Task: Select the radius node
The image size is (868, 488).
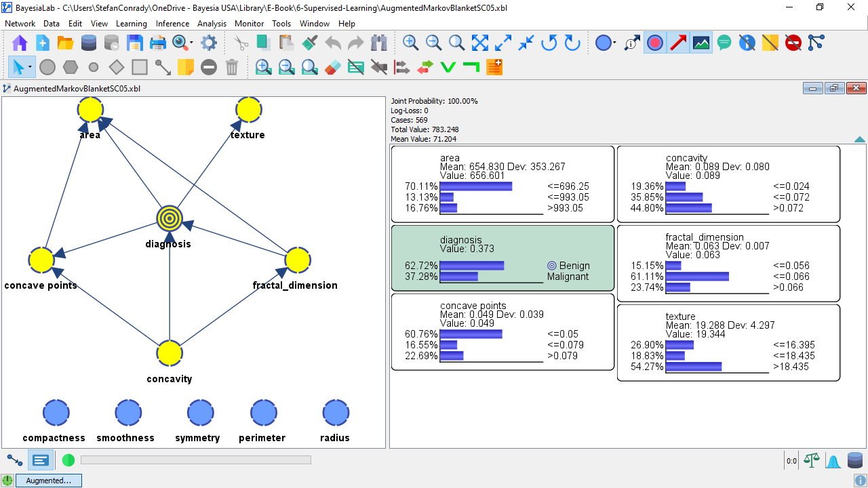Action: point(336,413)
